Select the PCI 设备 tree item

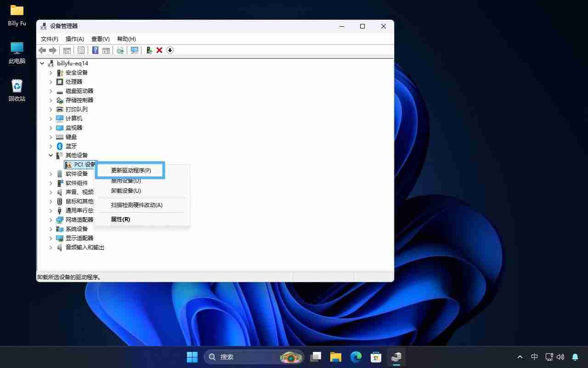(x=83, y=164)
